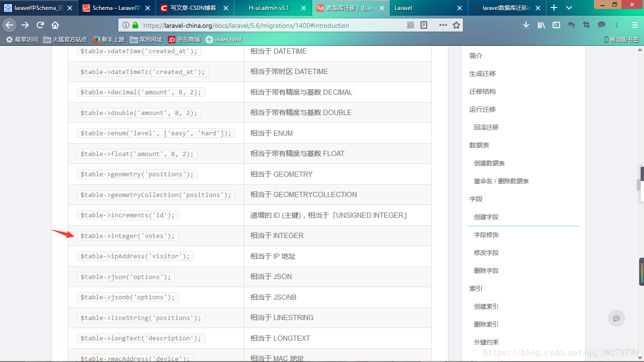
Task: Open a new tab with plus button
Action: 554,8
